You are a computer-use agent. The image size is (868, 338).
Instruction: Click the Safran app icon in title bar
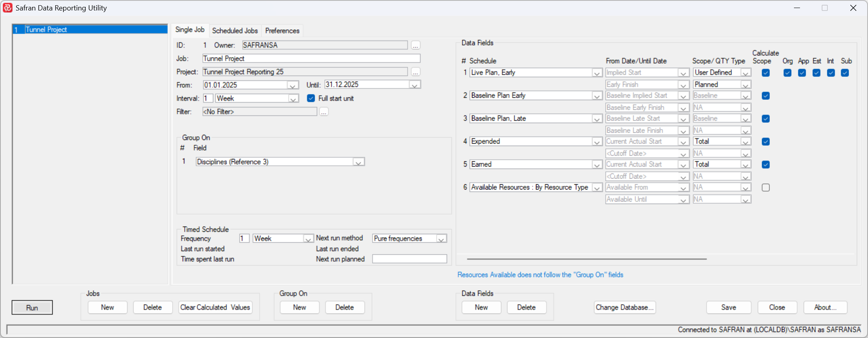(x=8, y=8)
